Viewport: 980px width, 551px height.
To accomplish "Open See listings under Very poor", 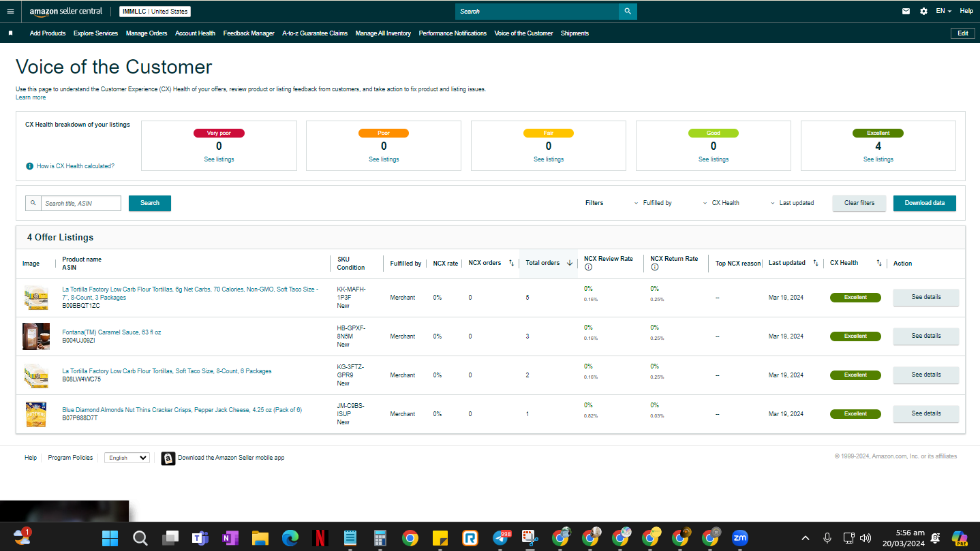I will tap(219, 159).
